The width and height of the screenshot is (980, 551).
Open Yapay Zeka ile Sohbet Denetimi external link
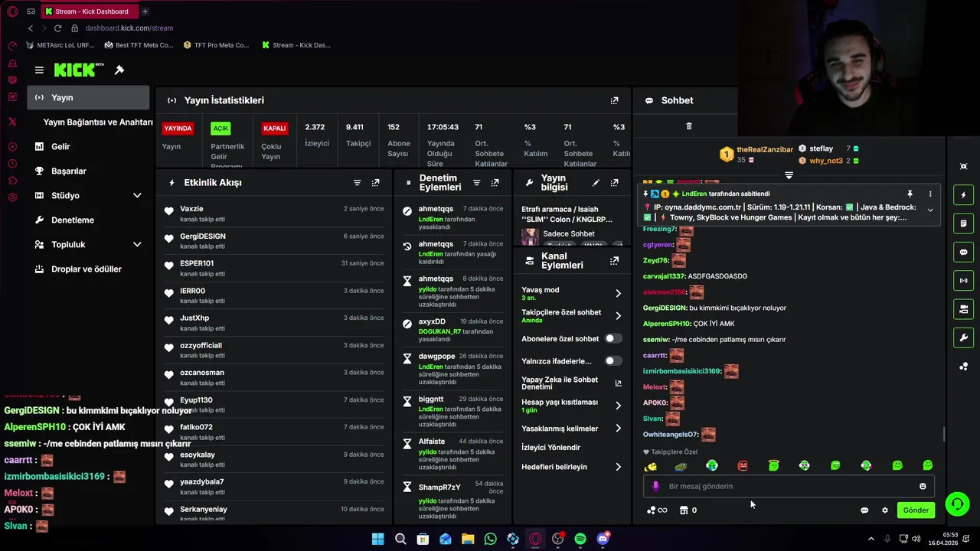[618, 383]
